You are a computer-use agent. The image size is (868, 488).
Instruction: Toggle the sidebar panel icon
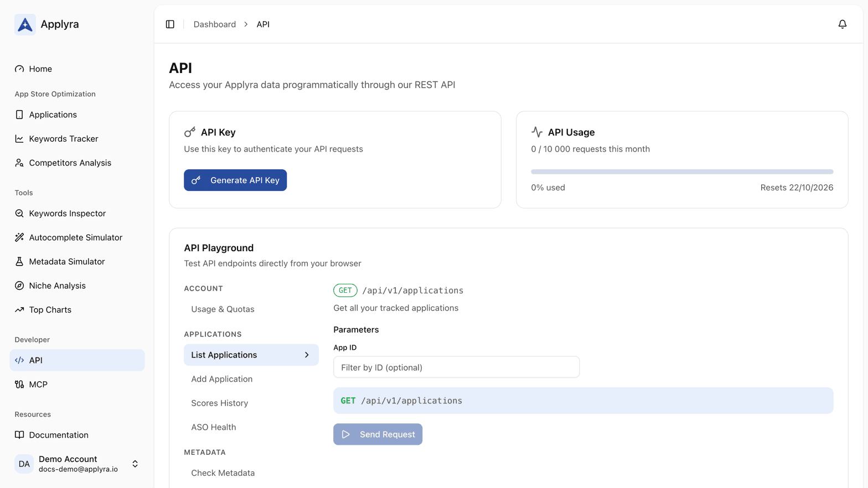(170, 24)
